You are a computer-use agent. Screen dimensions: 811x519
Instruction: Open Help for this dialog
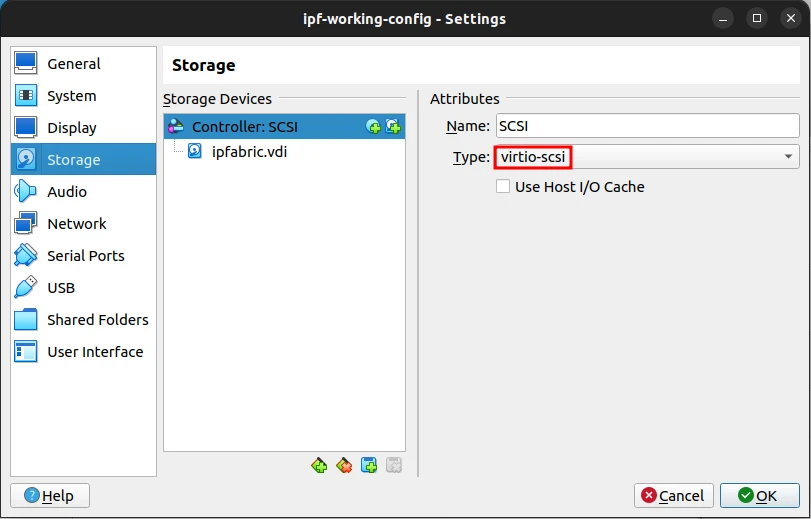pos(49,495)
